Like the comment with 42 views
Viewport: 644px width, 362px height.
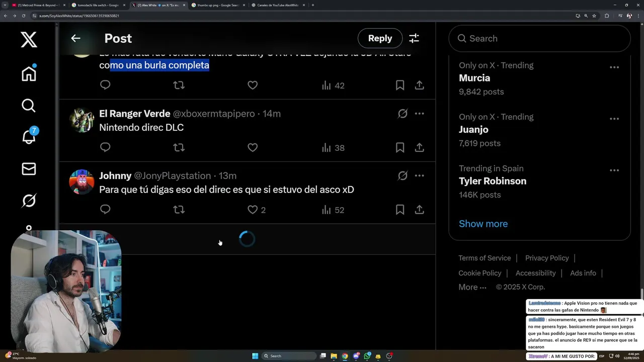tap(253, 85)
